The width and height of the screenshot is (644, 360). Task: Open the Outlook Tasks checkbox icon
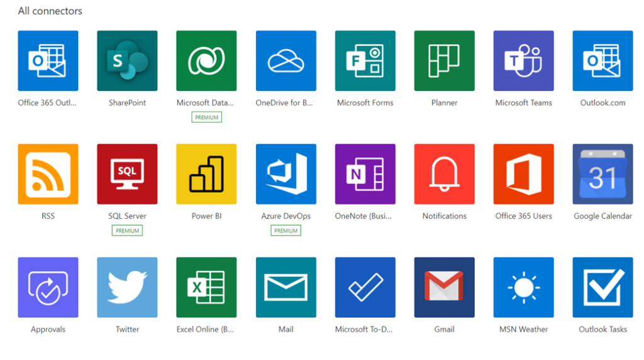click(603, 287)
